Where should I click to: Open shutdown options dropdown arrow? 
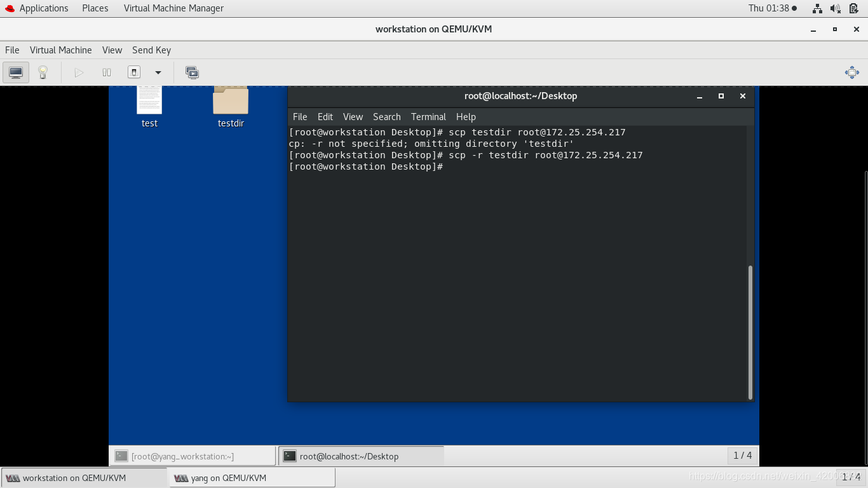click(158, 72)
